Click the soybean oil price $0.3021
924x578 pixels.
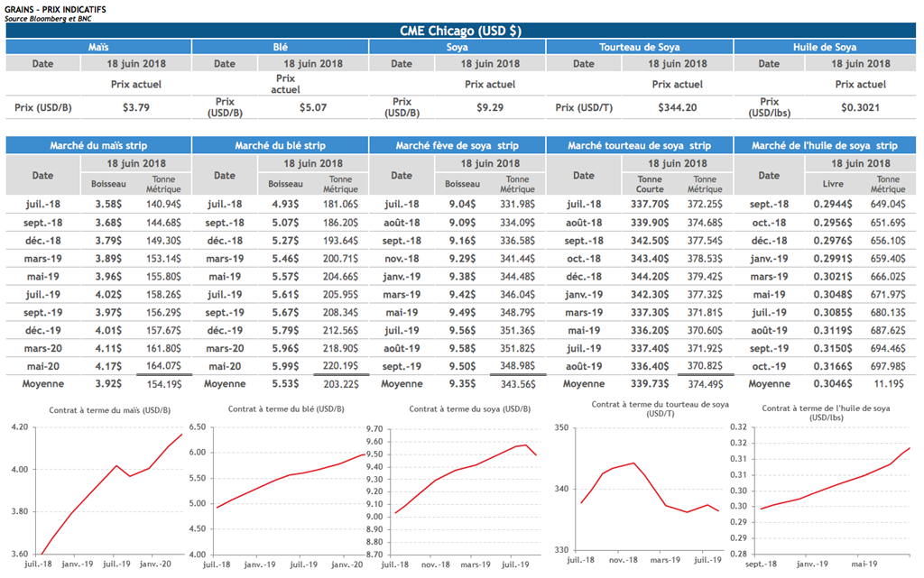click(859, 106)
